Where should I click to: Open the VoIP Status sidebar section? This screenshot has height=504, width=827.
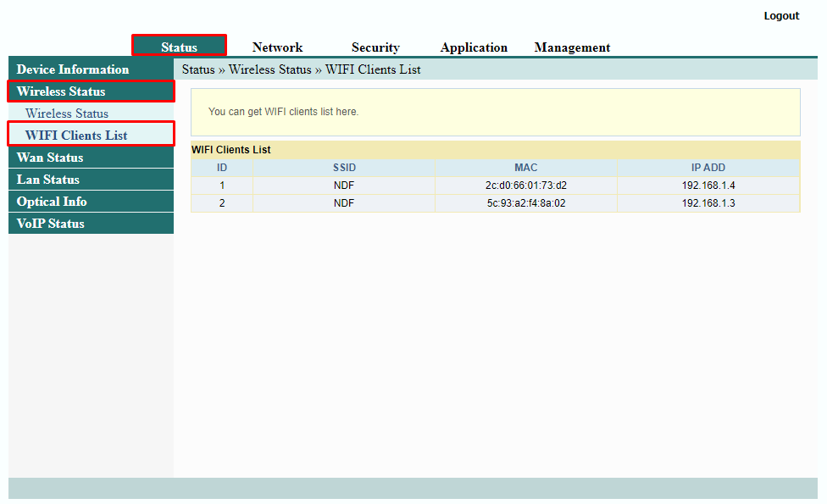[51, 224]
